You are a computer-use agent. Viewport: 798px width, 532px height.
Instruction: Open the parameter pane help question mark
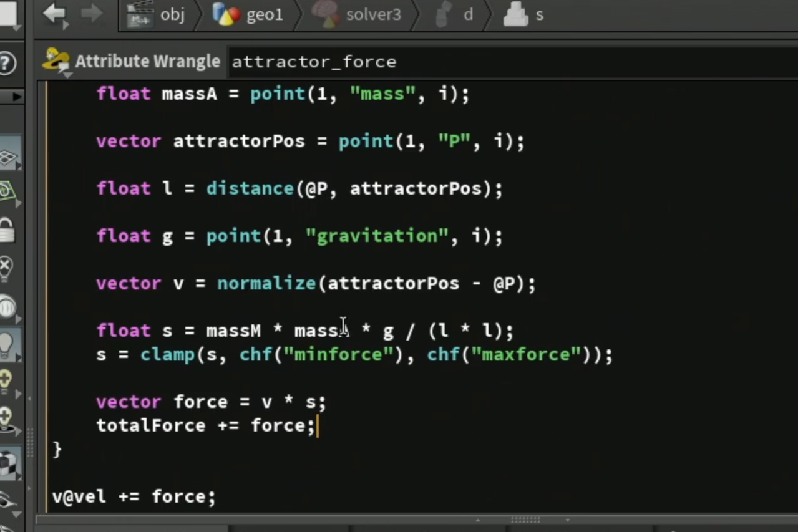click(x=6, y=63)
